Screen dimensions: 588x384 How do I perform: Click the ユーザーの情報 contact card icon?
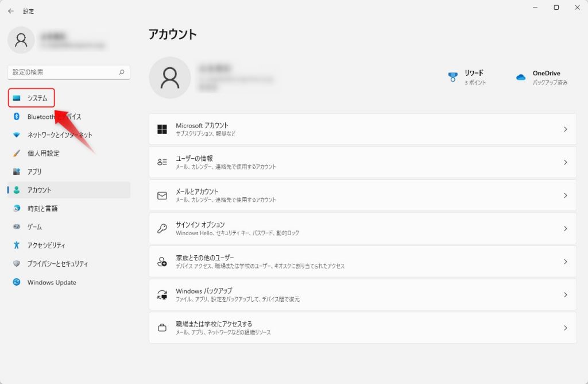click(x=162, y=162)
